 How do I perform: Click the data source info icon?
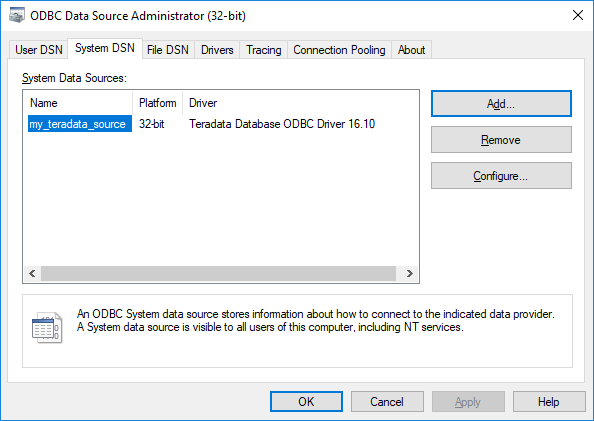click(x=47, y=328)
